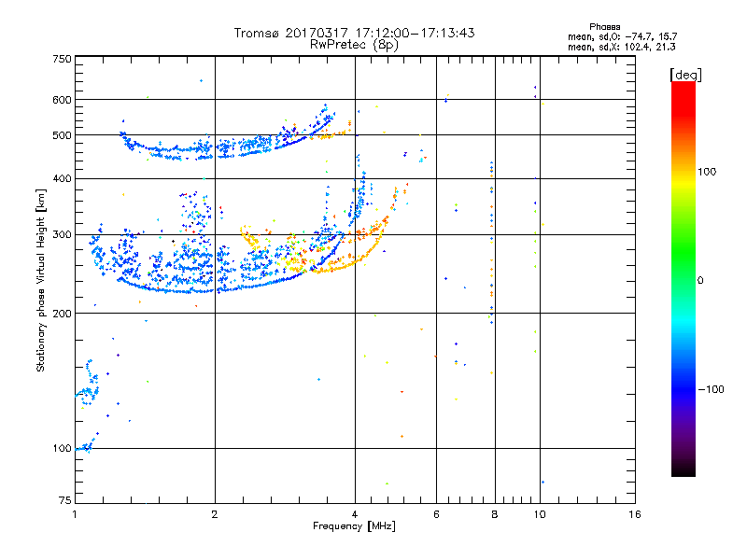
Task: Click the 'mean, sd,O: -74.7, 15.7' line
Action: point(622,36)
